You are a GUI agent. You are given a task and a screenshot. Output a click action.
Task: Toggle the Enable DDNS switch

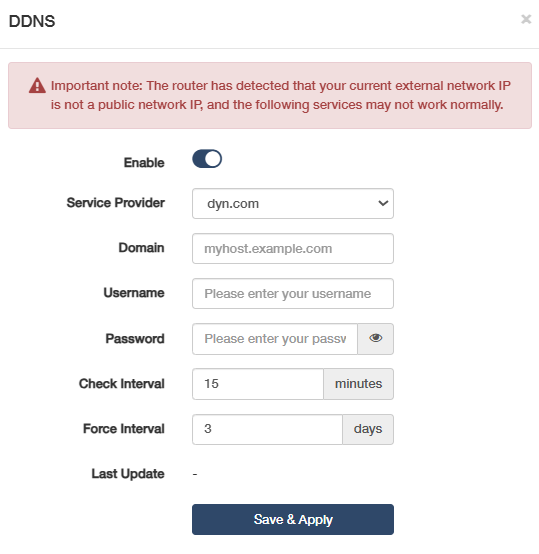point(207,159)
